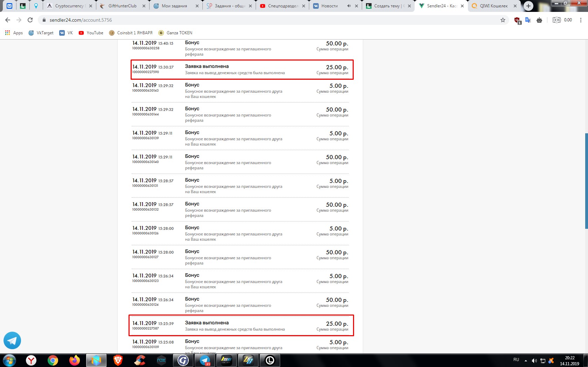Open Firefox from the taskbar
This screenshot has height=367, width=588.
(x=75, y=360)
